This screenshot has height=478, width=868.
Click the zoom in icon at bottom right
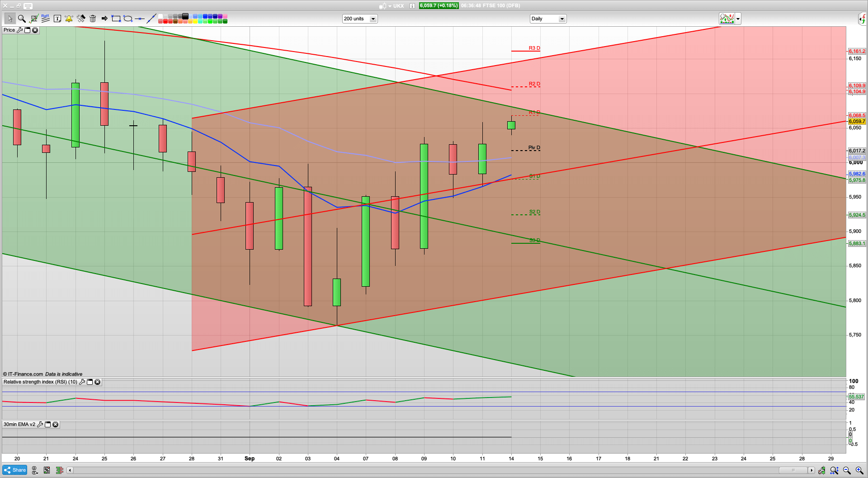[859, 470]
